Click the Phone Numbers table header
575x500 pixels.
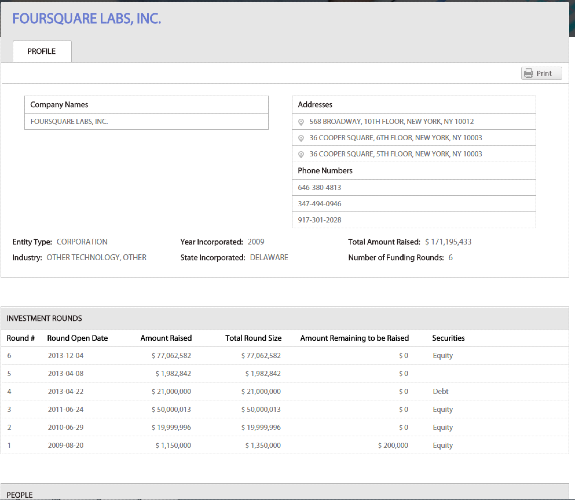pos(325,171)
